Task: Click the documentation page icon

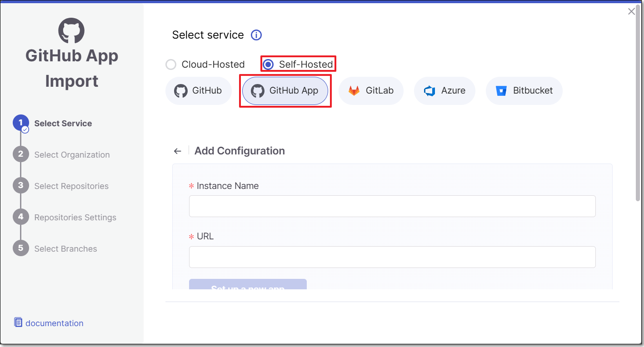Action: (18, 322)
